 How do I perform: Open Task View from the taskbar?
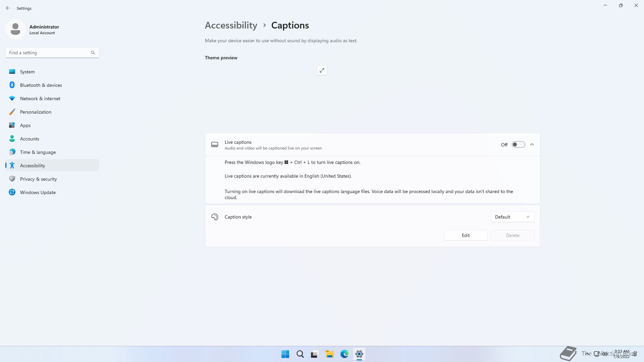315,354
